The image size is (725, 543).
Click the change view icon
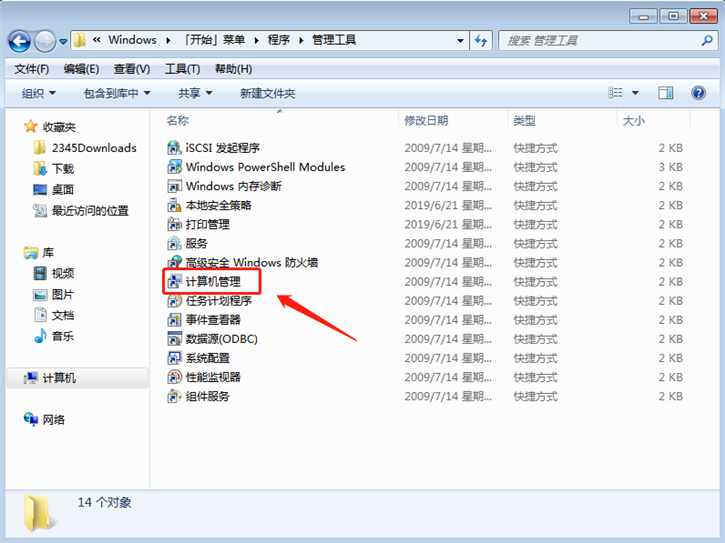[x=615, y=93]
